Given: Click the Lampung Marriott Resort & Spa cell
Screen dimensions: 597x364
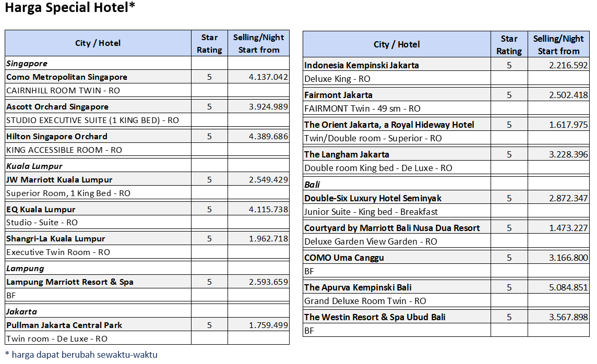Looking at the screenshot, I should [x=70, y=282].
